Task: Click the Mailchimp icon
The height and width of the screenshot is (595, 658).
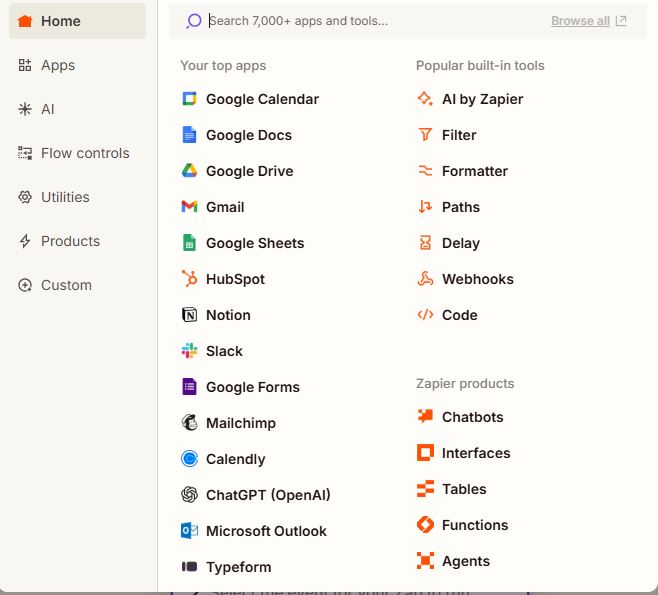Action: (189, 423)
